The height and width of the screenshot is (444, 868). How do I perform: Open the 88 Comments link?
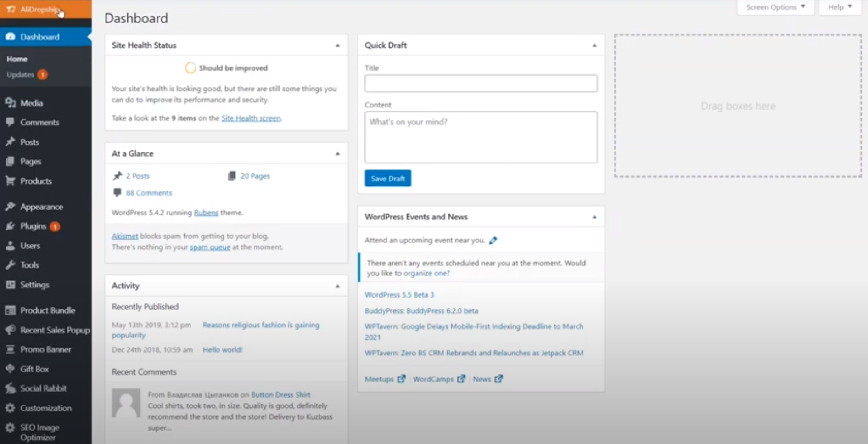pos(149,193)
